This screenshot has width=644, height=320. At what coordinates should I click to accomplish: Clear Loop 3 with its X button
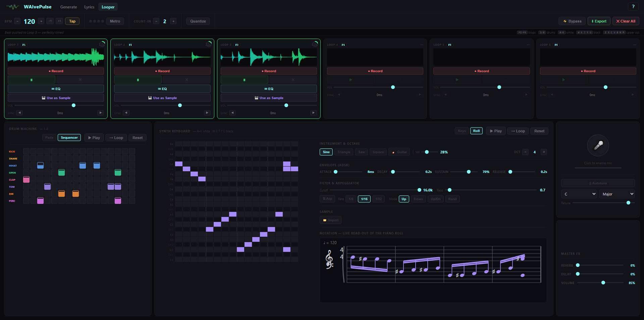tap(293, 80)
